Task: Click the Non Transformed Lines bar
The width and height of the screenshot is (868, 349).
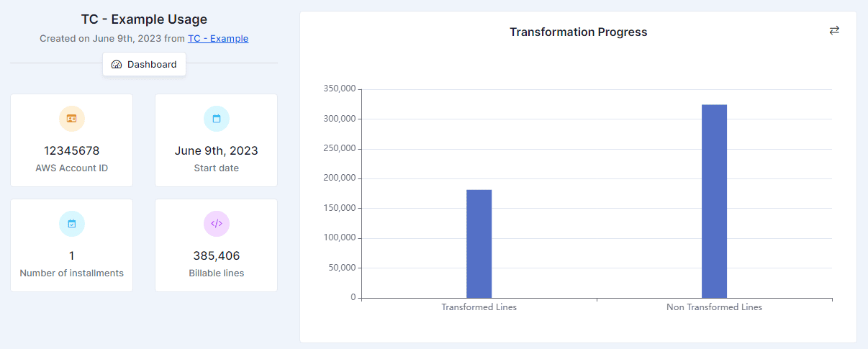Action: (714, 201)
